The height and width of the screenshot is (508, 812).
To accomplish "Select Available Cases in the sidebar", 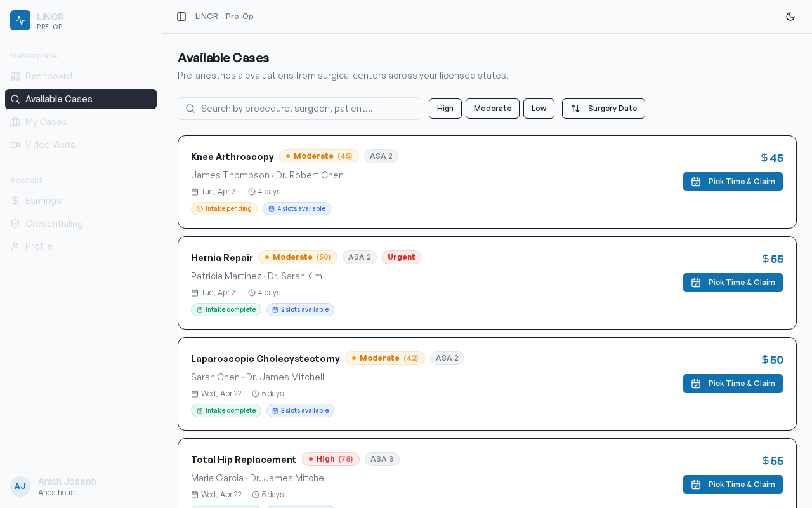I will point(58,99).
